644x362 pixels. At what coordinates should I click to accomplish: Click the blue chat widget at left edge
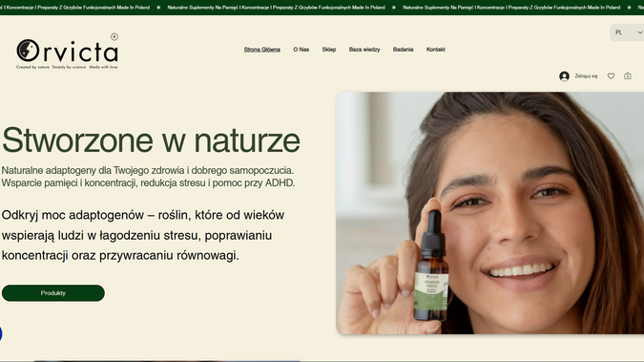coord(1,333)
